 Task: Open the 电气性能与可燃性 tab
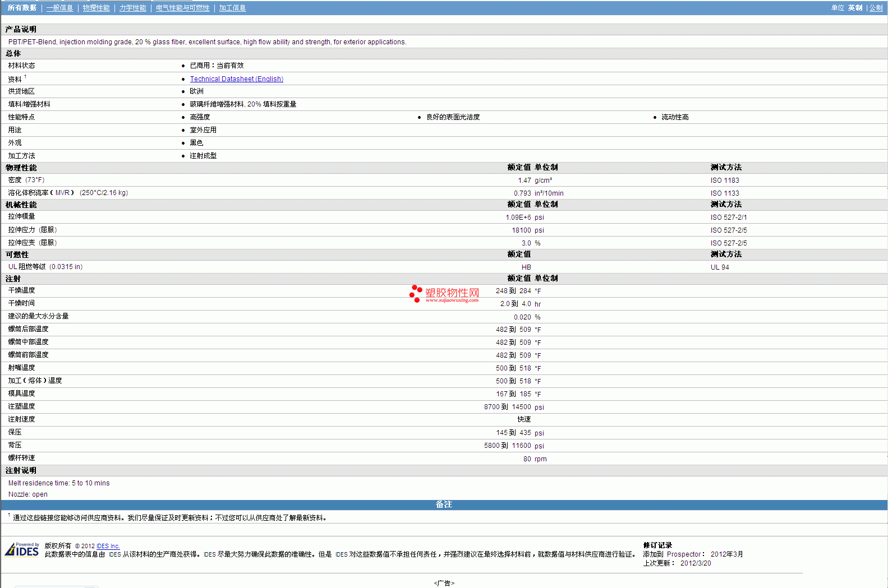(x=182, y=8)
